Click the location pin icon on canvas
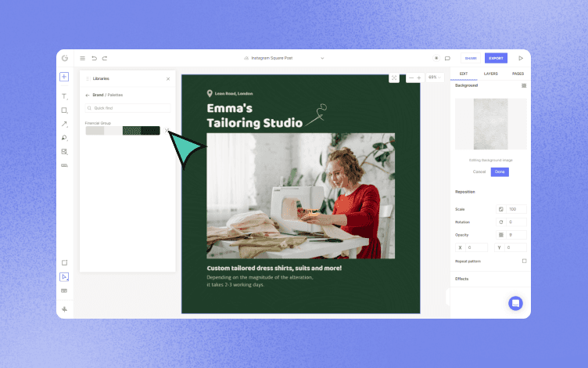Screen dimensions: 588x368 coord(210,93)
